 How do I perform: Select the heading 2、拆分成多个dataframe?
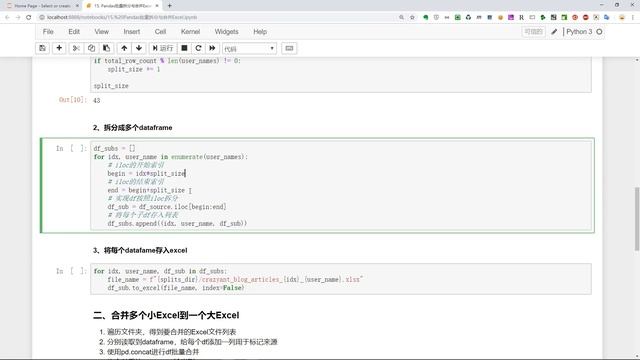132,127
